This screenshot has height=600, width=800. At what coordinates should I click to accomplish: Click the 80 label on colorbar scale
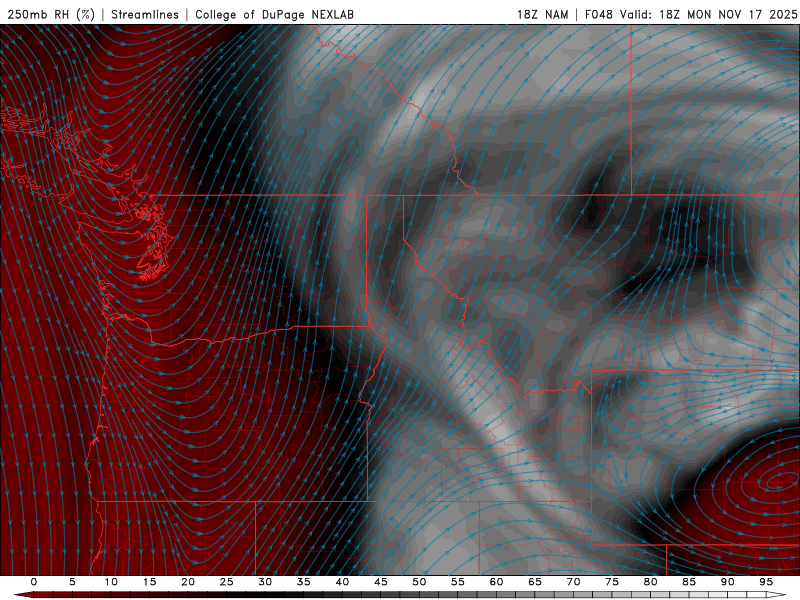pos(651,582)
